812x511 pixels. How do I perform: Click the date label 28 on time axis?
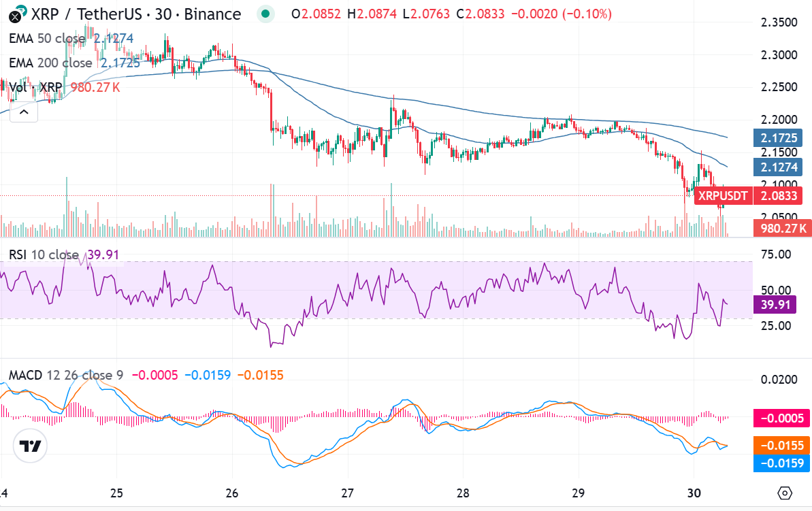pyautogui.click(x=463, y=493)
